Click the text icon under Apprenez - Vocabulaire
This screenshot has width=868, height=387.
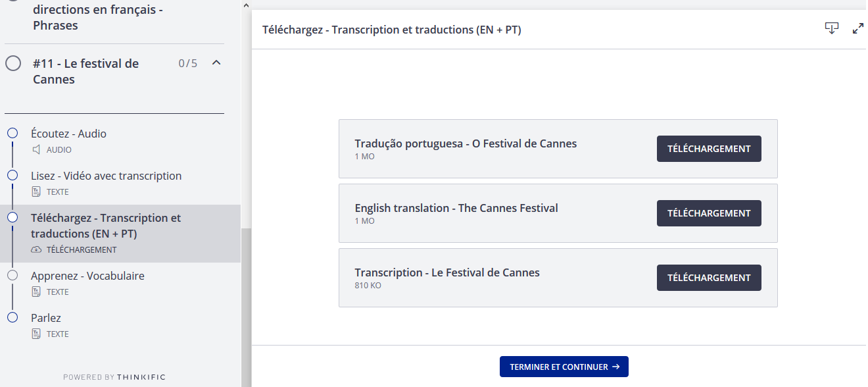pos(37,292)
